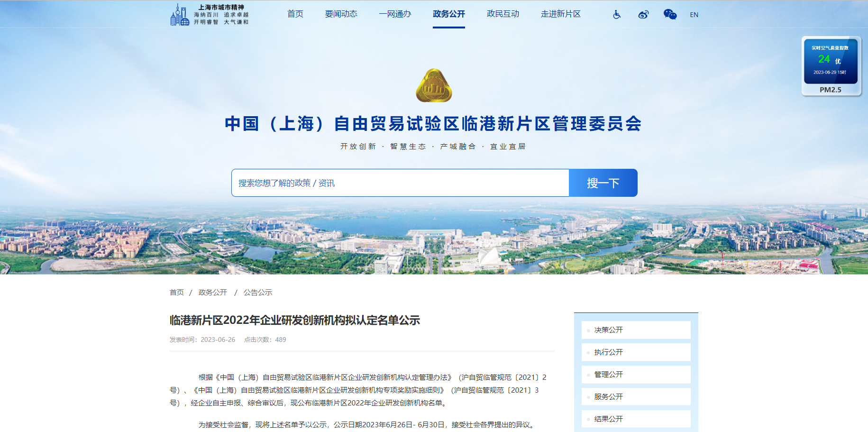Click the policy search input field
Viewport: 868px width, 432px height.
coord(400,183)
